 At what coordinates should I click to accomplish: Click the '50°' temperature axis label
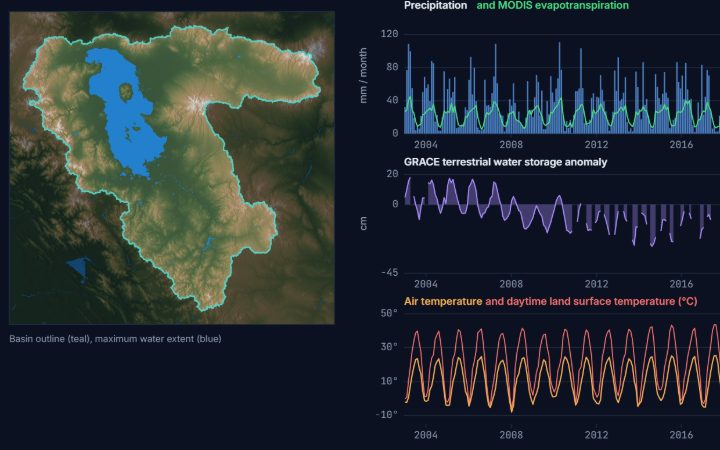point(389,313)
